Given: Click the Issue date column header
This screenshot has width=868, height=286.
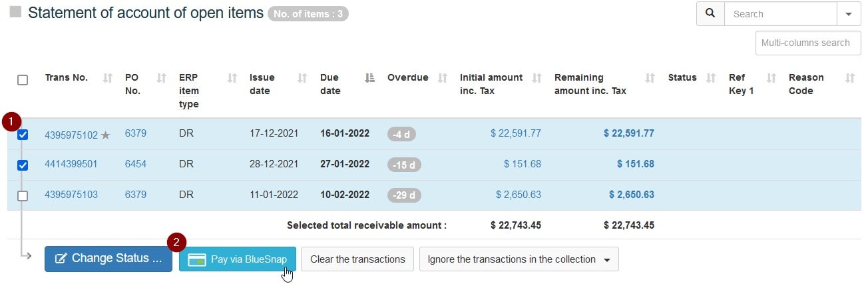Looking at the screenshot, I should (262, 84).
